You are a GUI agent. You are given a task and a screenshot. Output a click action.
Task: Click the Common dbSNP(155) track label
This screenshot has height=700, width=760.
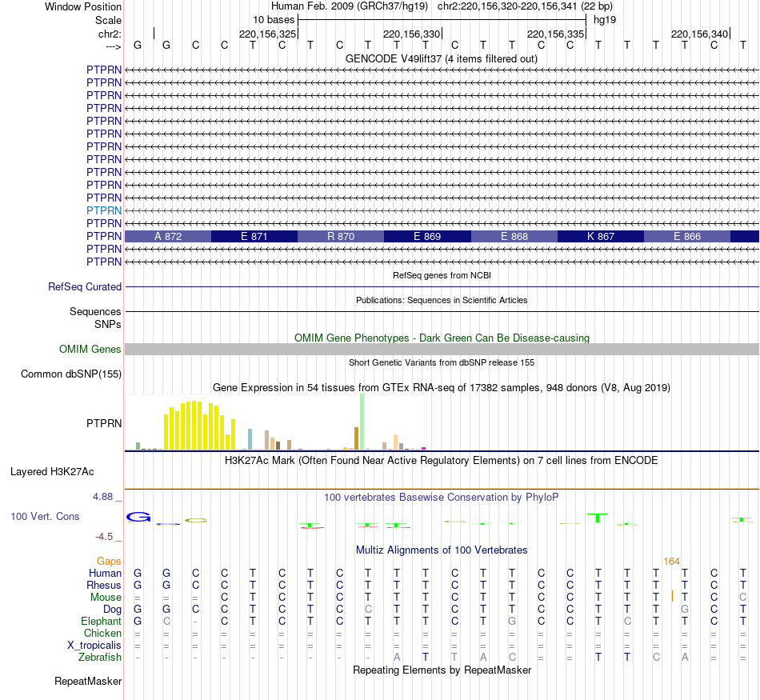tap(71, 374)
